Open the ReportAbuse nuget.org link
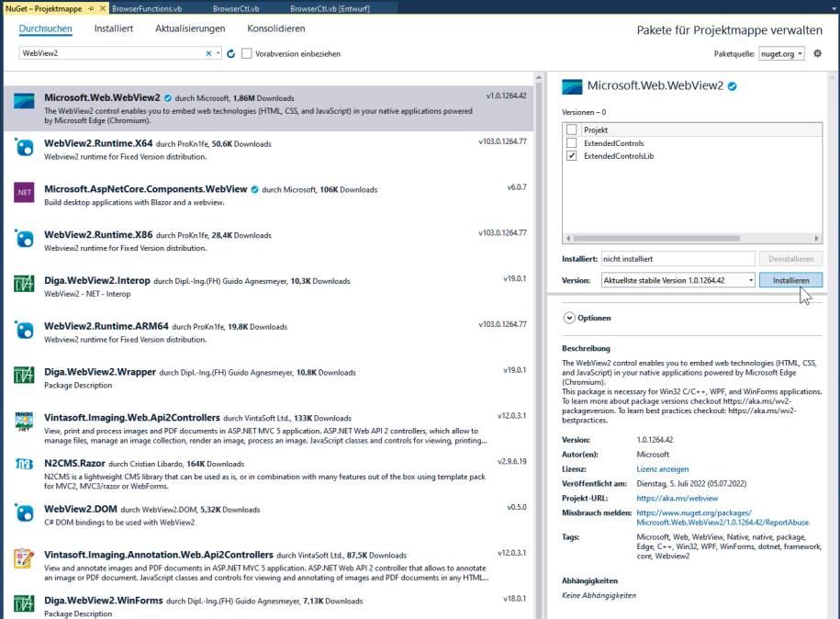The height and width of the screenshot is (619, 840). tap(722, 518)
